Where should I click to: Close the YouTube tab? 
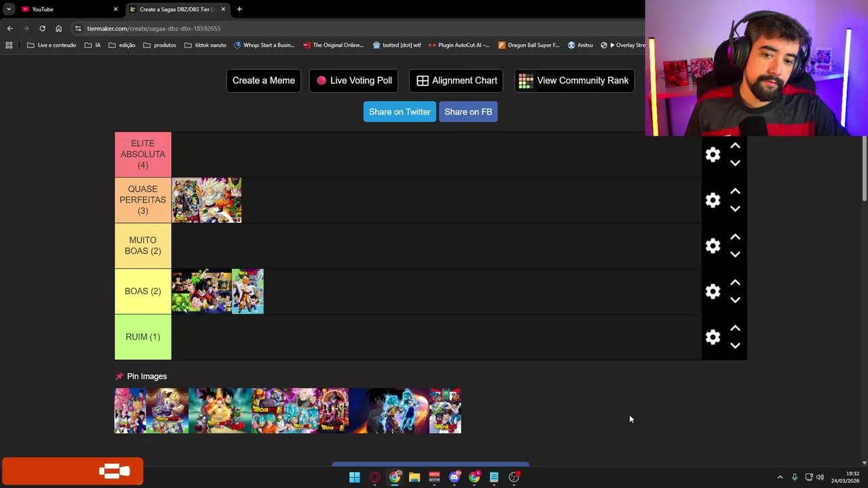point(115,9)
